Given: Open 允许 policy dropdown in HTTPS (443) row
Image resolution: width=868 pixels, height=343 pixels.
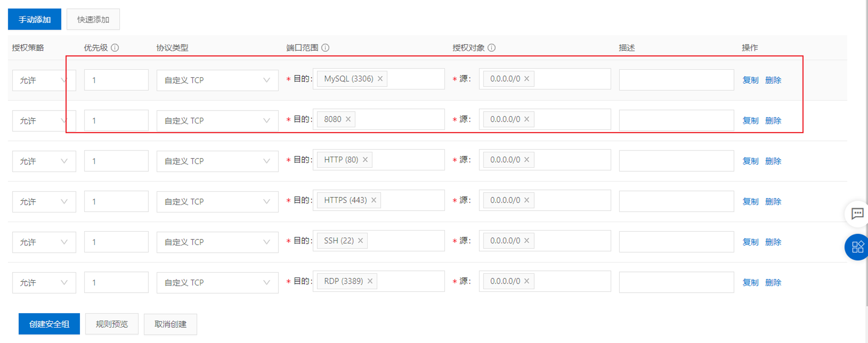Looking at the screenshot, I should point(44,202).
